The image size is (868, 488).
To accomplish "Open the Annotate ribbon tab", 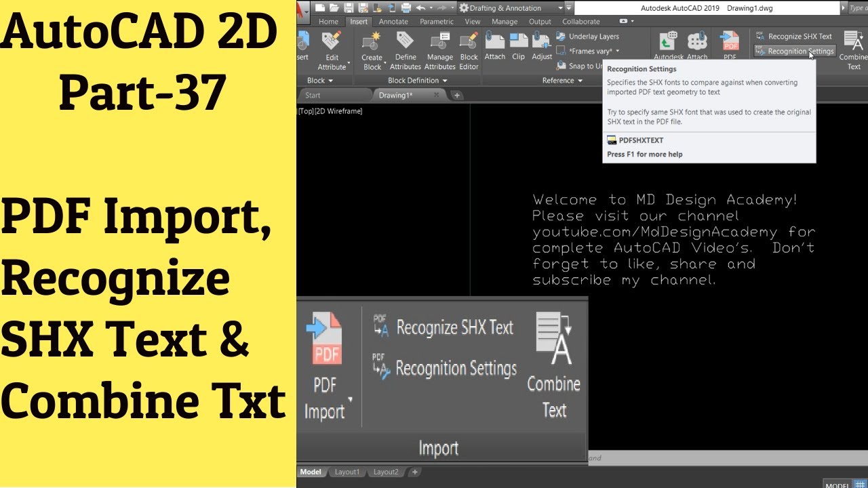I will click(393, 22).
